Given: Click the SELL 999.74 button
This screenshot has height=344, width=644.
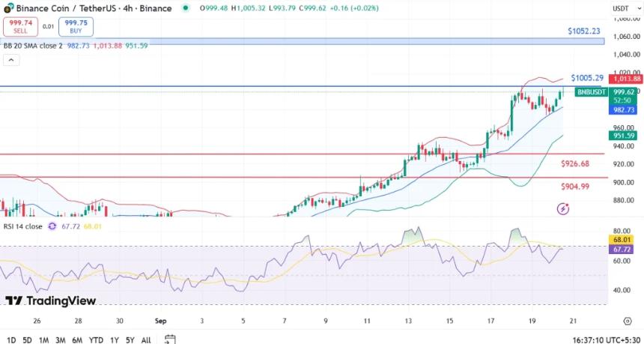Looking at the screenshot, I should (20, 27).
